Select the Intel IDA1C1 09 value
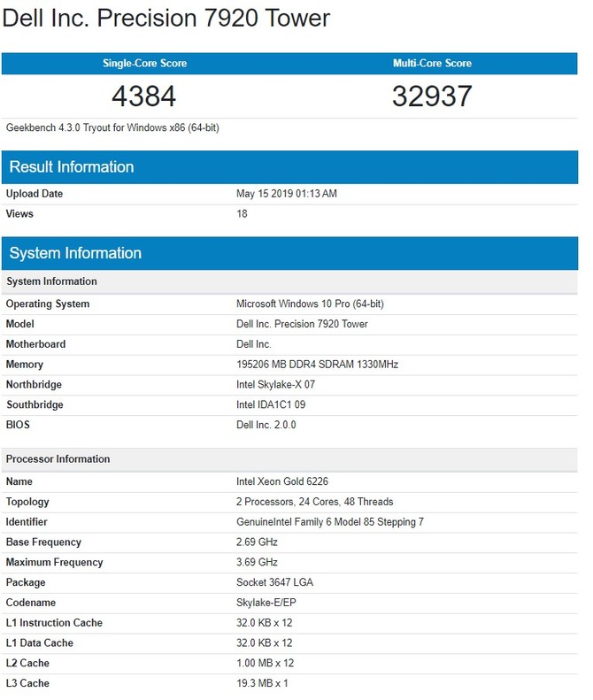This screenshot has height=700, width=593. (271, 405)
